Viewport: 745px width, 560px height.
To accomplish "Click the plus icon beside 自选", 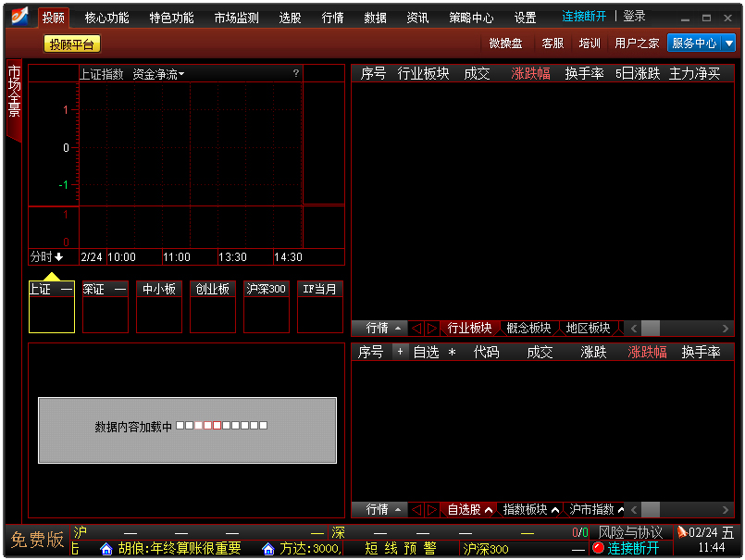I will point(400,352).
